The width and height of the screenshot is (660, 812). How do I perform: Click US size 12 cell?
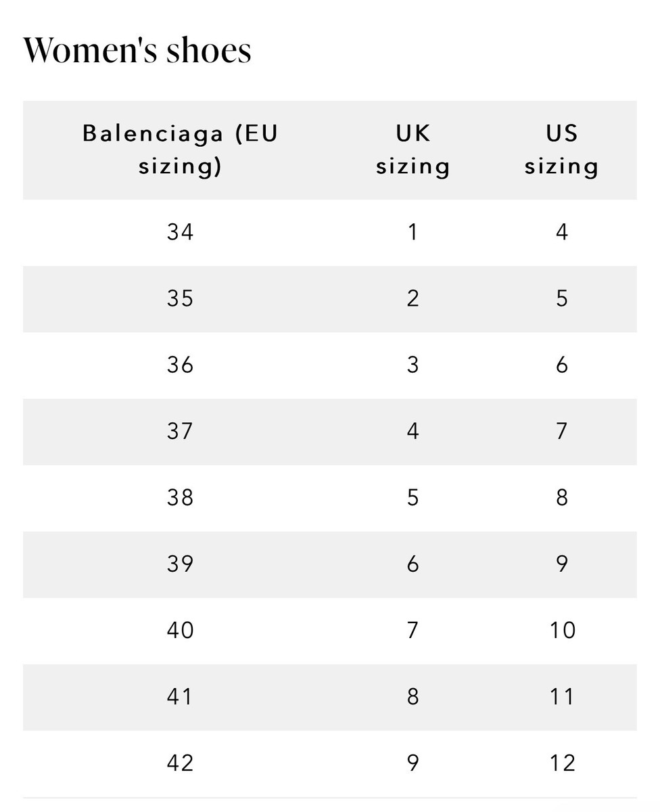pyautogui.click(x=562, y=763)
